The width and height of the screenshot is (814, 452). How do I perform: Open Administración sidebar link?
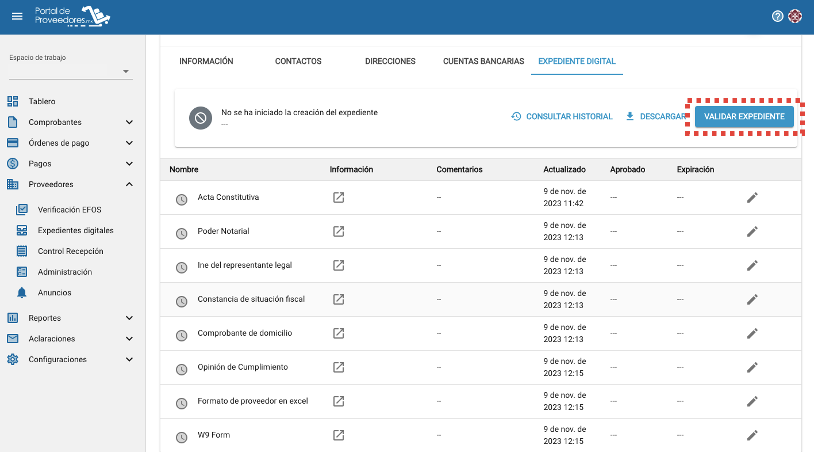(65, 272)
